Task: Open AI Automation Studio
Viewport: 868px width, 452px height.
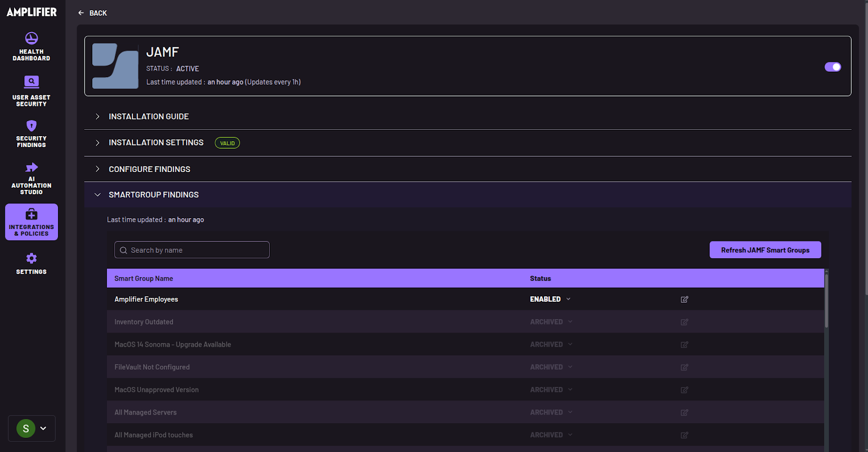Action: [x=31, y=179]
